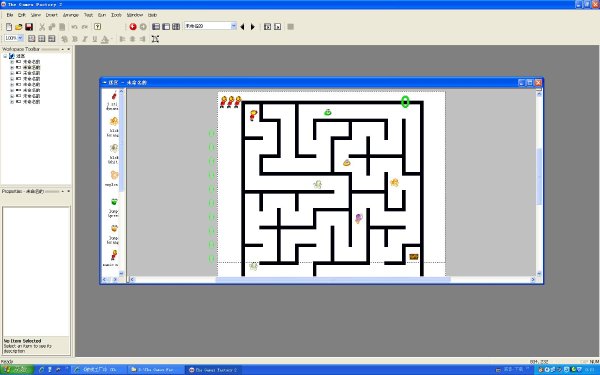Screen dimensions: 600x375
Task: Open the File menu
Action: coord(10,15)
